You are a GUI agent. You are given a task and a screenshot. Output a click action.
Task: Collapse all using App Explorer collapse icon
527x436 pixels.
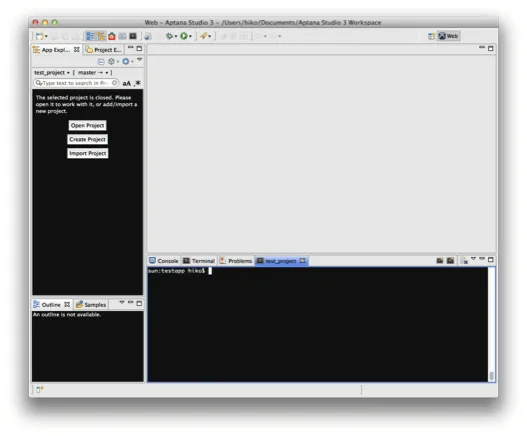pos(101,62)
